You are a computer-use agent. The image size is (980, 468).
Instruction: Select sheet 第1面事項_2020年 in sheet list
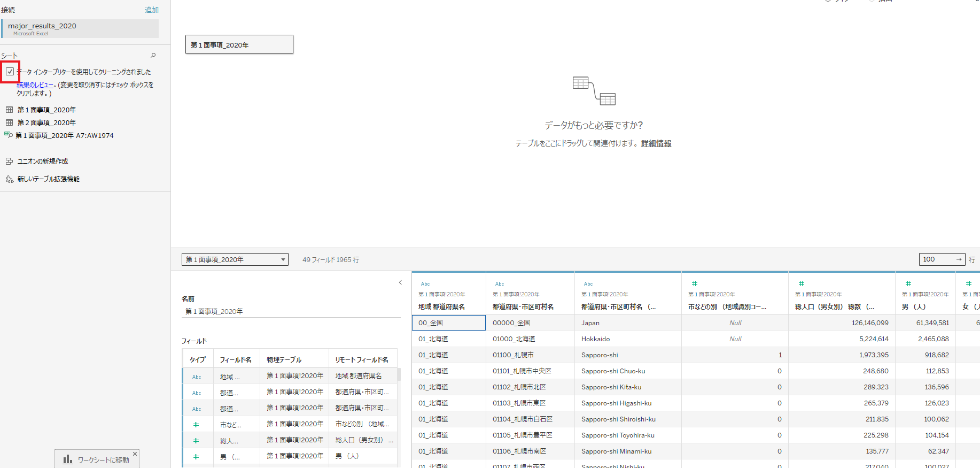click(x=46, y=110)
